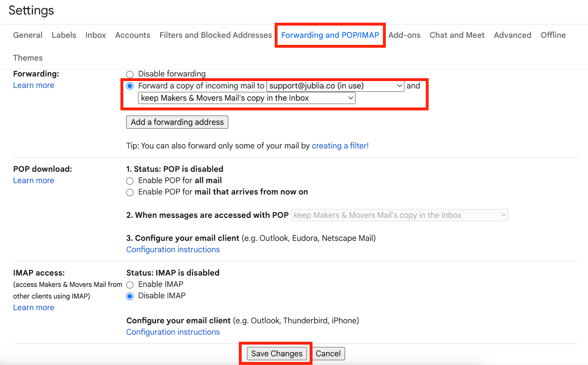Viewport: 588px width, 365px height.
Task: Go to the Accounts settings tab
Action: pos(133,35)
